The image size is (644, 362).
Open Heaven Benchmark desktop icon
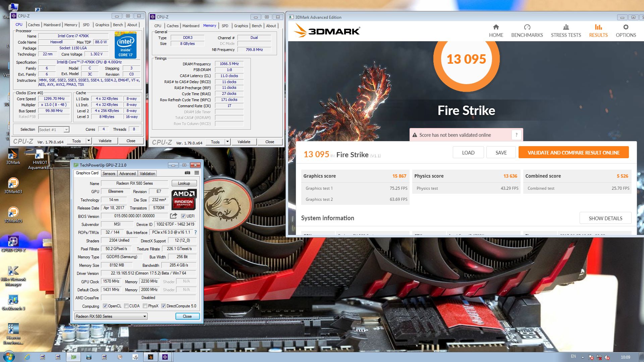(x=13, y=334)
